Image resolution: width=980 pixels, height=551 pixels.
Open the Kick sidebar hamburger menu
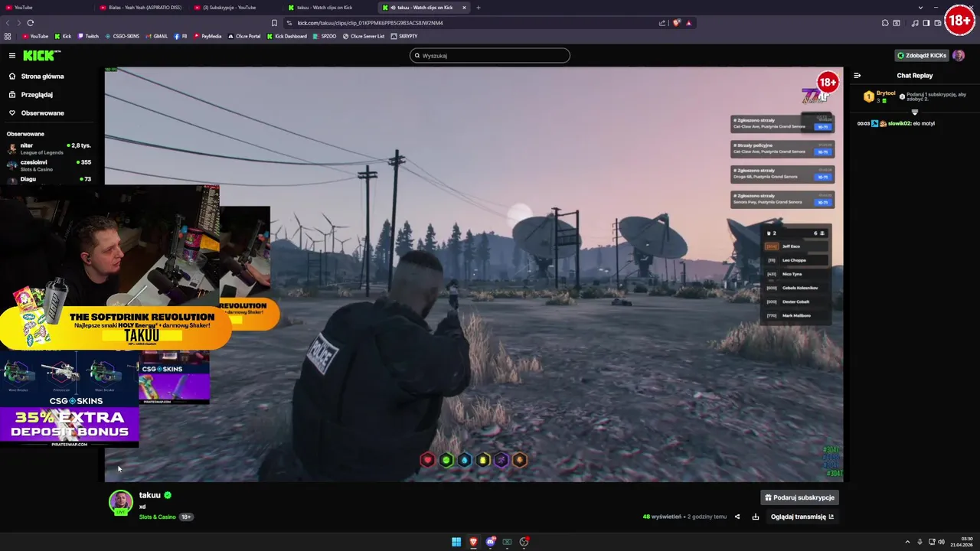(12, 55)
